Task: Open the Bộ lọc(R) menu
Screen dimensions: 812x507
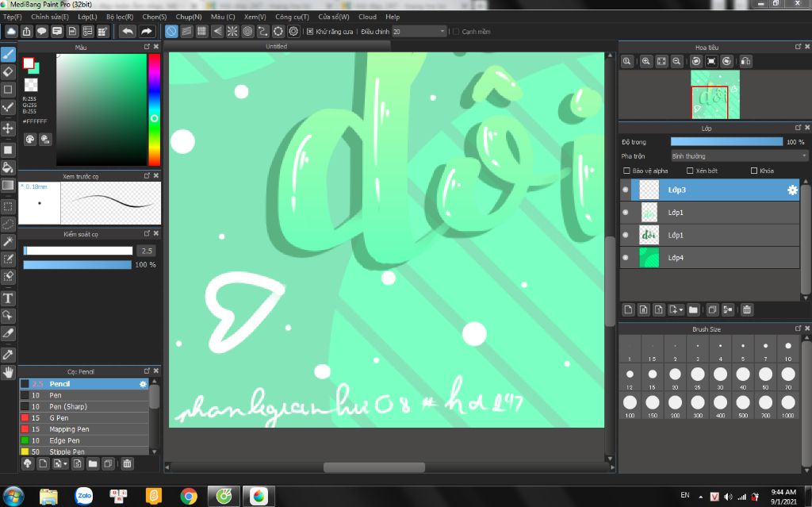Action: click(120, 17)
